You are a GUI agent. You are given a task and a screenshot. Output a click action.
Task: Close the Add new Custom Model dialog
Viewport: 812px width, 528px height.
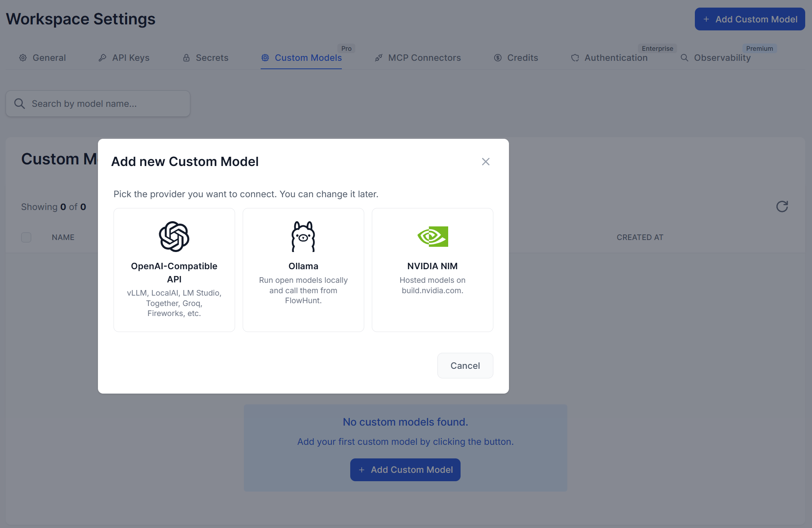pyautogui.click(x=486, y=162)
